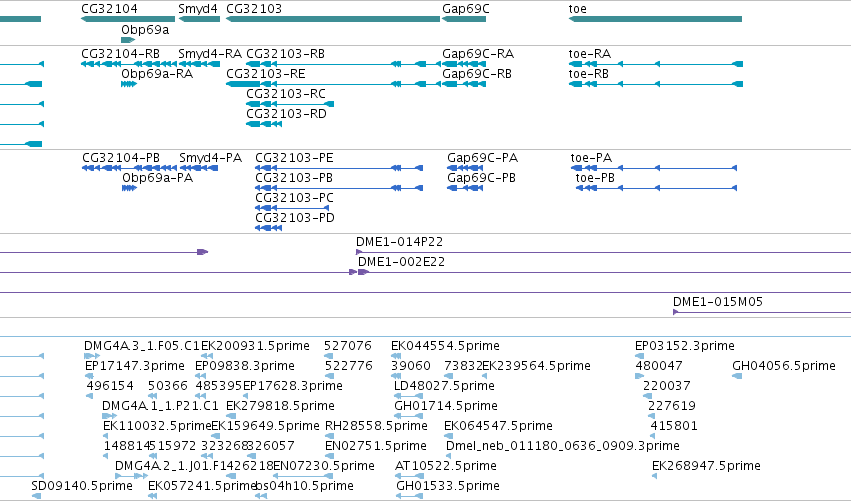Viewport: 851px width, 501px height.
Task: Open transcript Gap69C-RA
Action: pos(478,54)
